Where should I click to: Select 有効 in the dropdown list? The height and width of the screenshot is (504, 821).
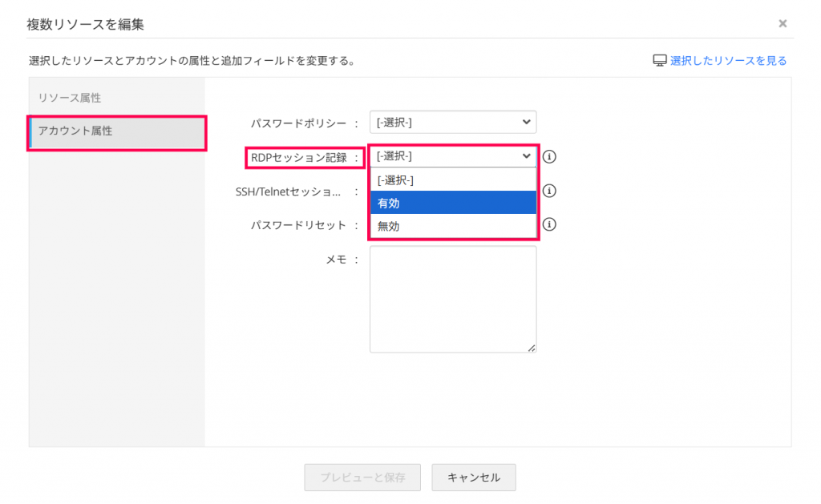(x=452, y=203)
